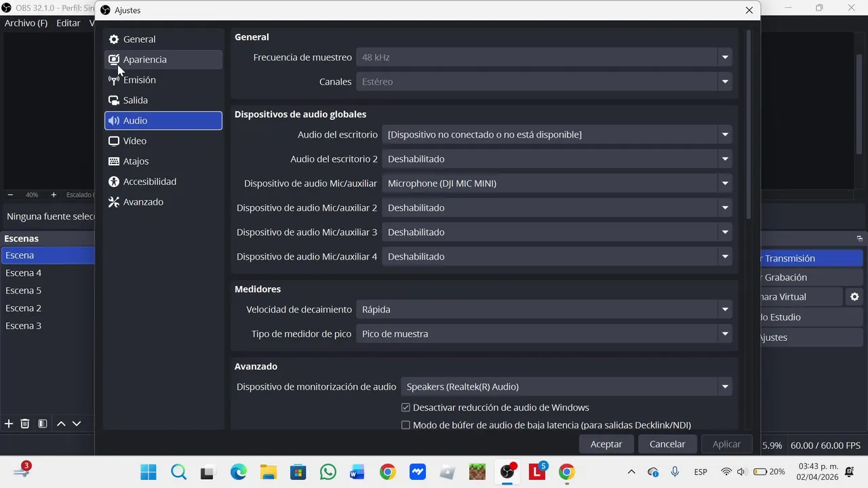
Task: Open Editar menu in OBS main window
Action: [x=68, y=23]
